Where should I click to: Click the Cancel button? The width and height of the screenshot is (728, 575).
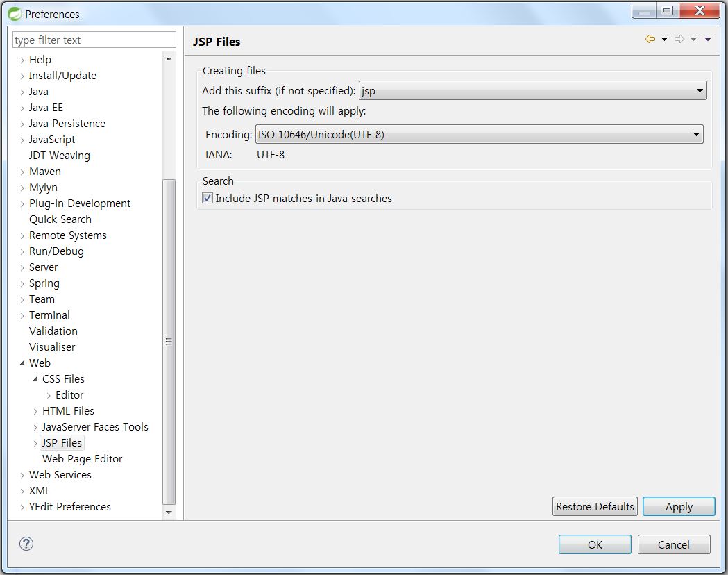point(674,544)
